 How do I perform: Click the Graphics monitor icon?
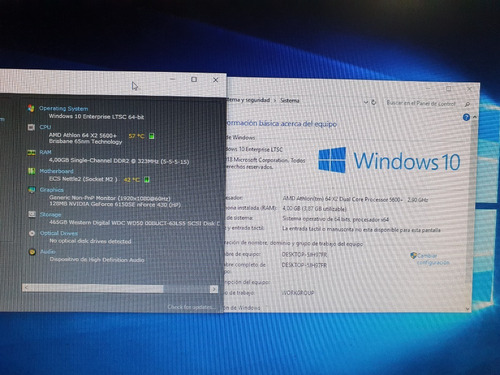[32, 190]
